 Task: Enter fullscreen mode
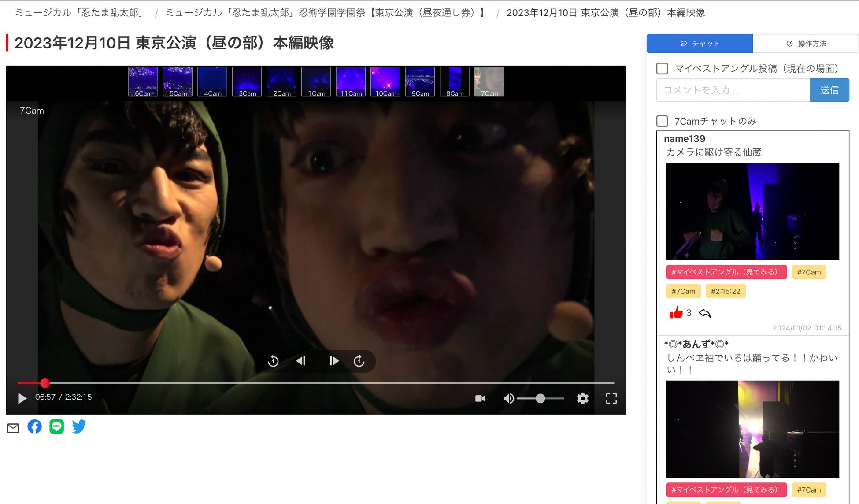[x=611, y=399]
